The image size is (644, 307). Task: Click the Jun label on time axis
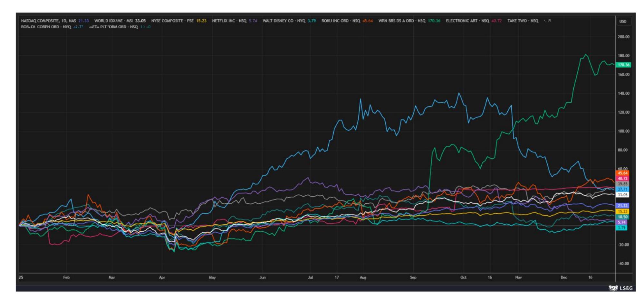click(x=263, y=277)
